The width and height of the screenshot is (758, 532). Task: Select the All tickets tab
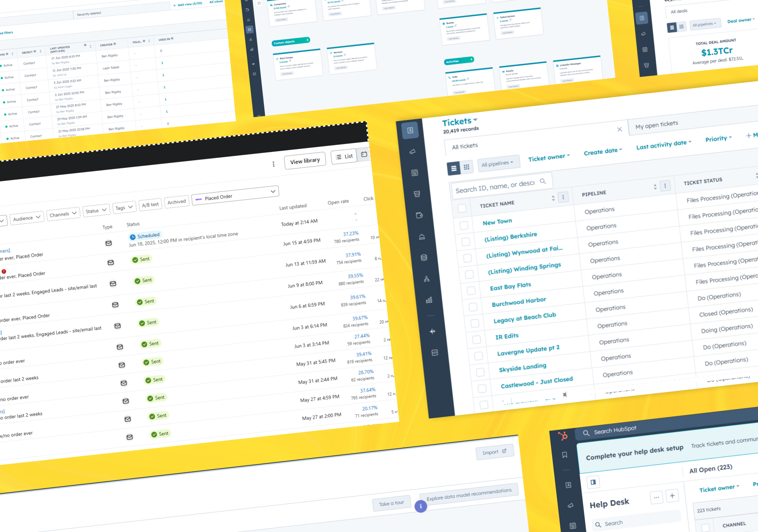tap(465, 146)
